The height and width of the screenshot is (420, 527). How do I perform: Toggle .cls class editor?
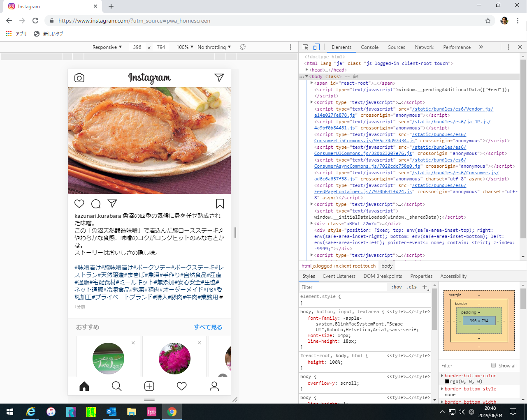point(411,287)
